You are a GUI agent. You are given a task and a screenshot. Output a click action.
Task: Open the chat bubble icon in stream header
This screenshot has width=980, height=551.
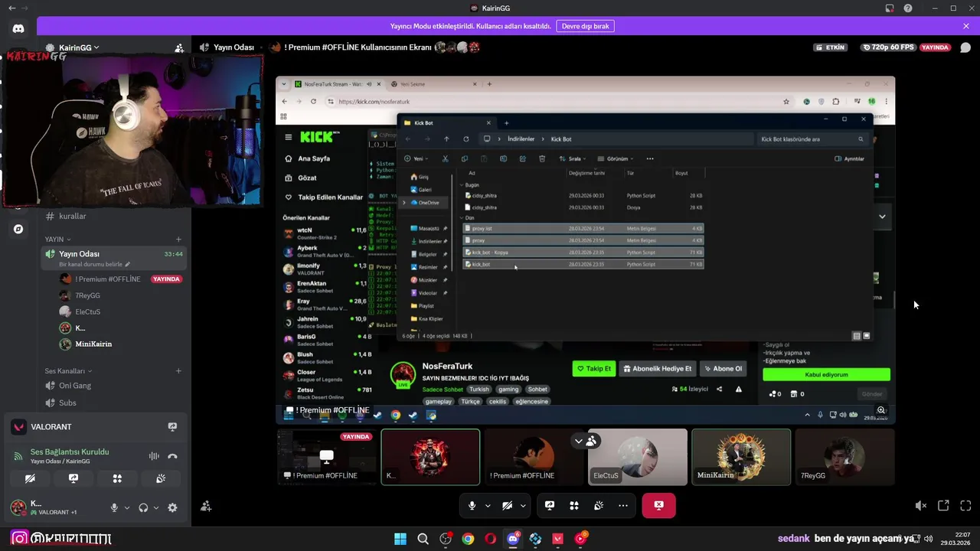tap(965, 47)
